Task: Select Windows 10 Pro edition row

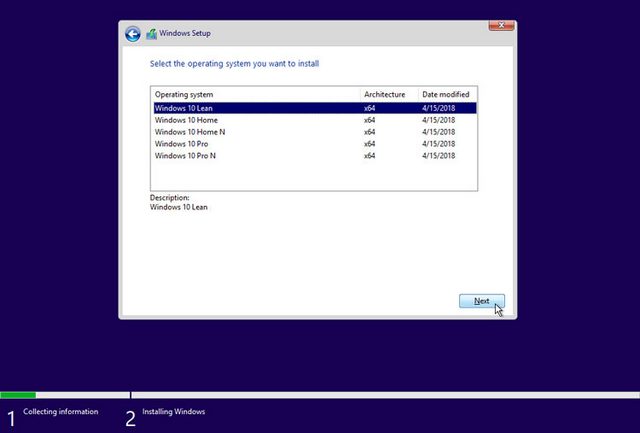Action: point(315,144)
